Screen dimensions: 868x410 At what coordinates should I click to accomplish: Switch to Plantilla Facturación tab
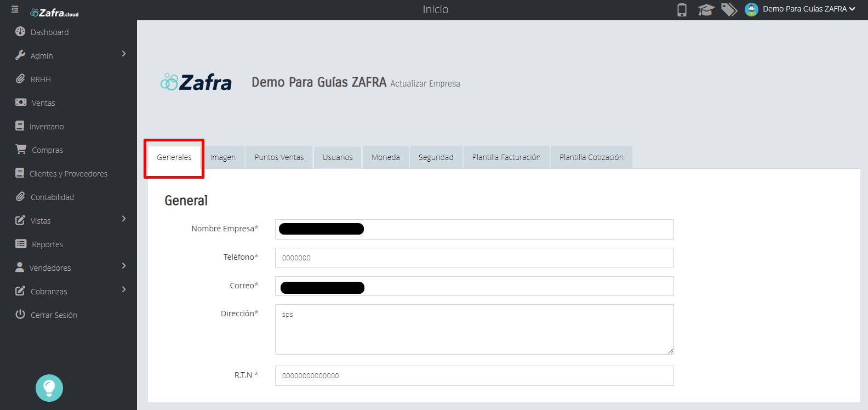(x=506, y=157)
